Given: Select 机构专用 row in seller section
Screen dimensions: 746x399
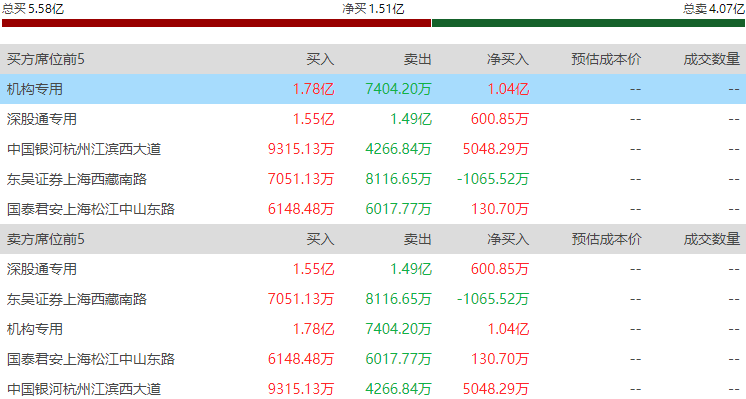Looking at the screenshot, I should (x=373, y=329).
